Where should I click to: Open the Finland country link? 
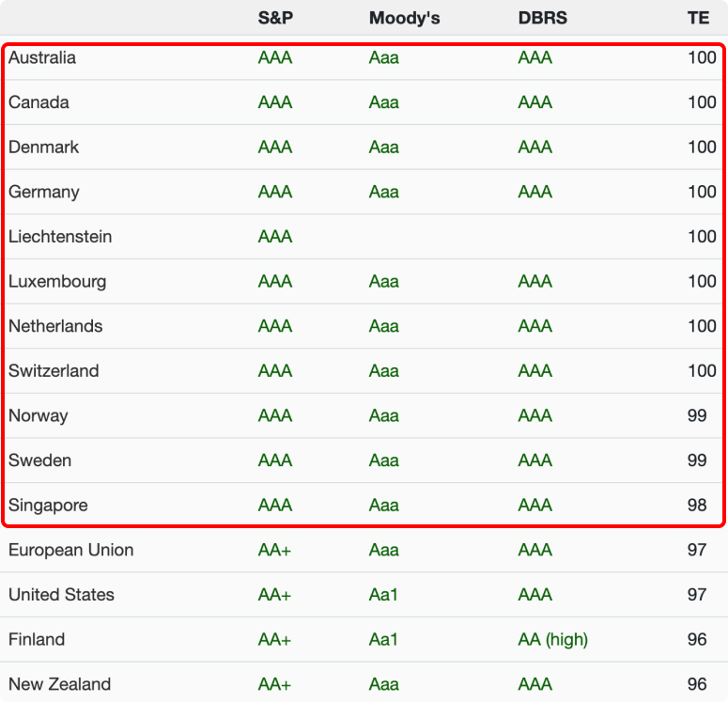pyautogui.click(x=37, y=640)
